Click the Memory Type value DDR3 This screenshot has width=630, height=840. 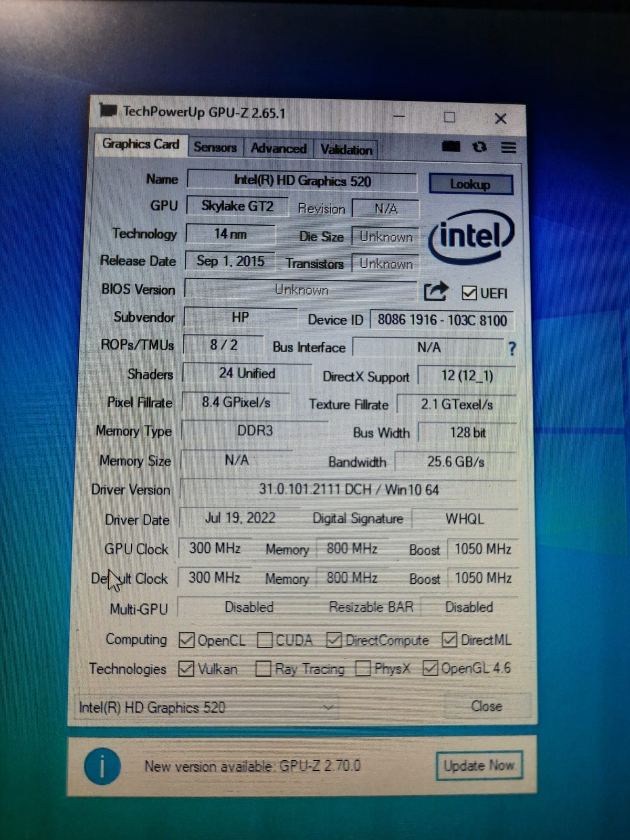click(255, 431)
